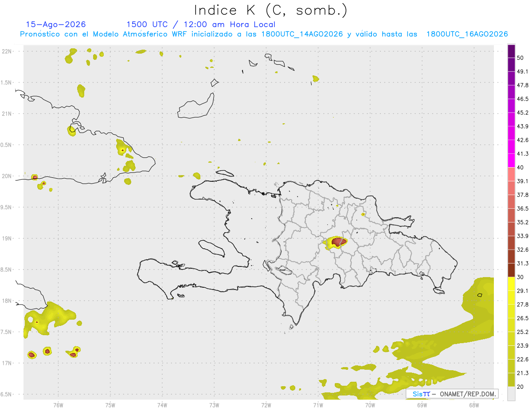This screenshot has width=532, height=411.
Task: Click the red K-index maximum over central Dominican Republic
Action: click(x=339, y=242)
